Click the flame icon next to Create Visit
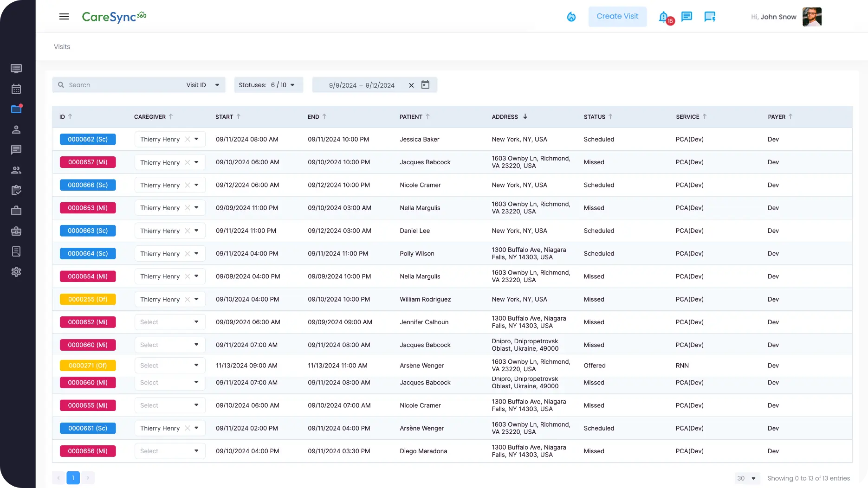This screenshot has height=488, width=868. point(571,17)
